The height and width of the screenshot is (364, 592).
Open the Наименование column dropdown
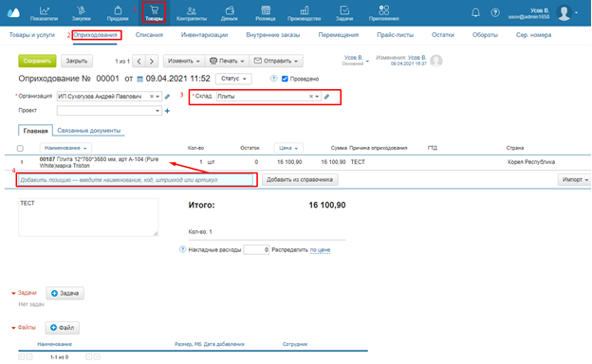coord(65,148)
